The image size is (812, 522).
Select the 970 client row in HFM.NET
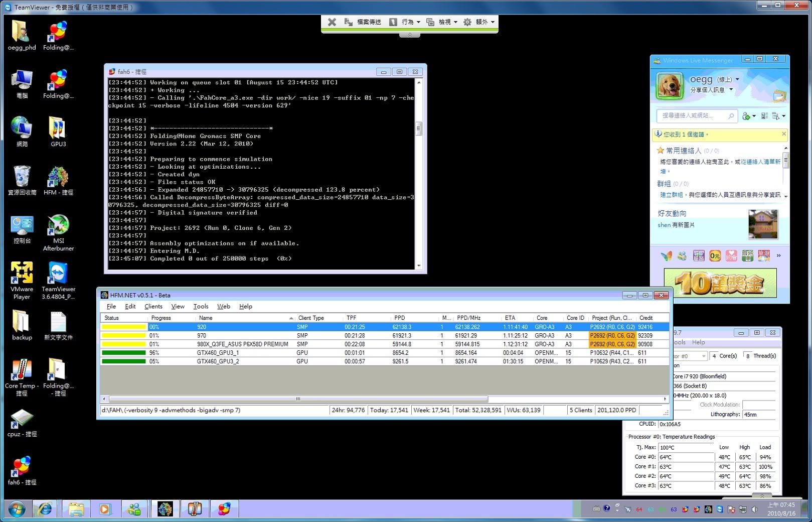[x=384, y=336]
